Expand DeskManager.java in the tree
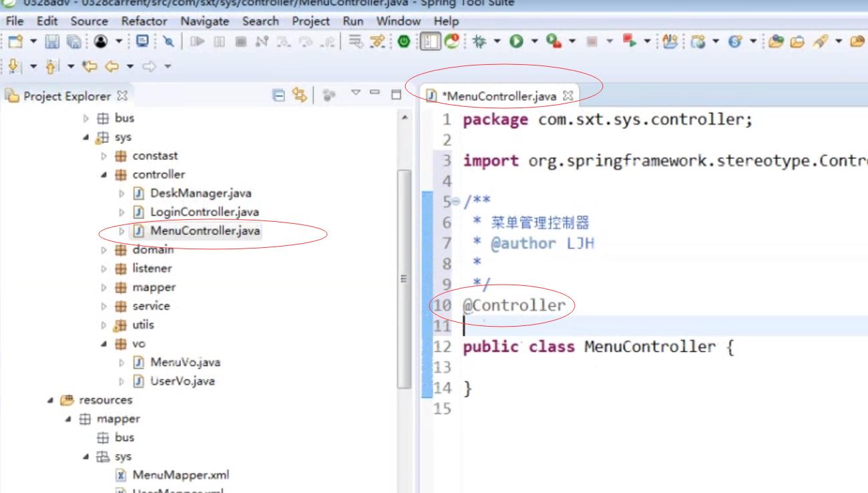This screenshot has height=493, width=868. 122,194
